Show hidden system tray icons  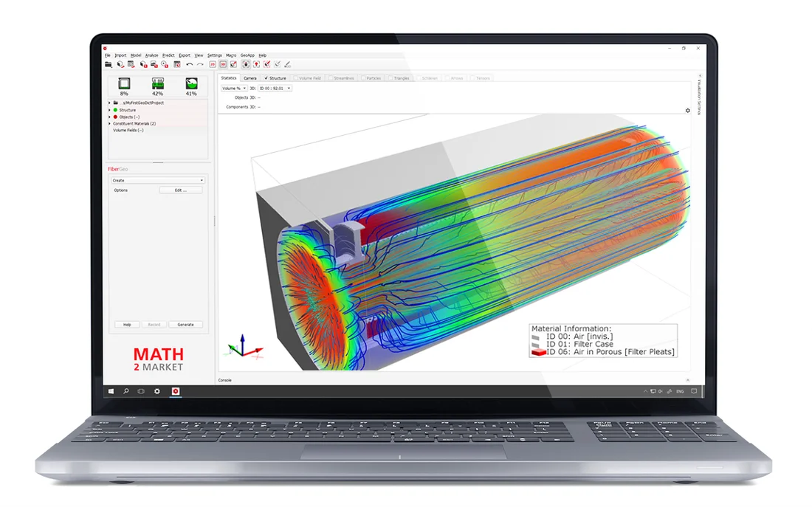pos(645,391)
